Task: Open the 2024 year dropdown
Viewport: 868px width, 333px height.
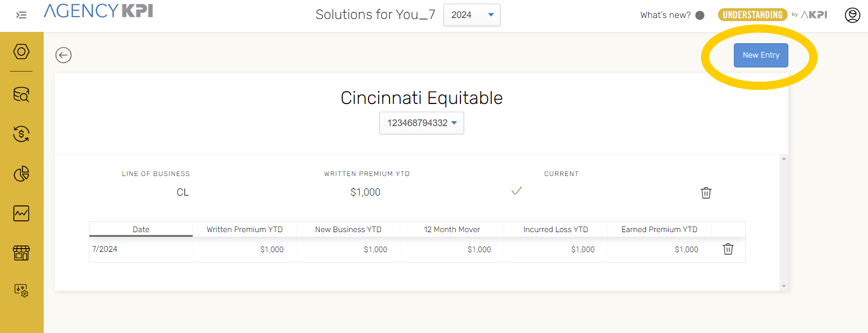Action: (472, 15)
